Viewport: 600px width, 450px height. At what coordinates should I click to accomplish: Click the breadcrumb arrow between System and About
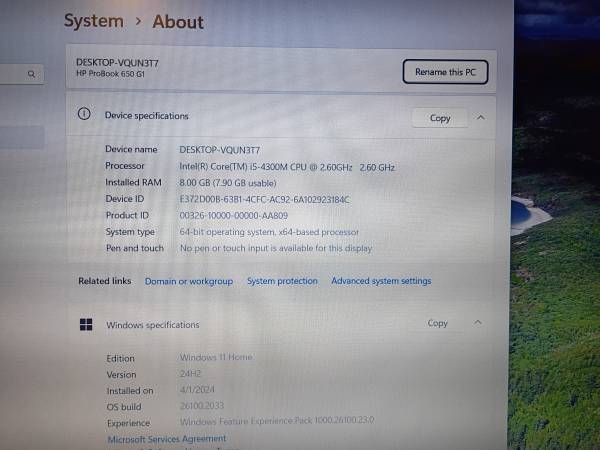pyautogui.click(x=138, y=21)
